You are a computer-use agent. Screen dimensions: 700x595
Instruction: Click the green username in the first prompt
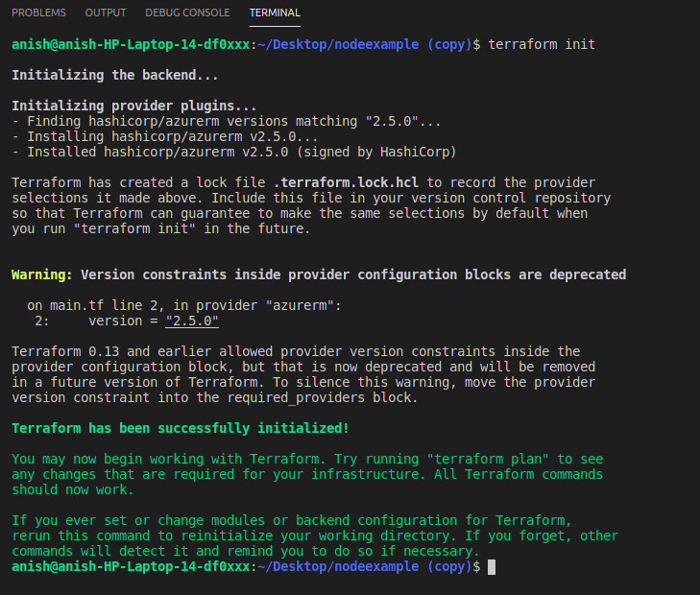131,44
